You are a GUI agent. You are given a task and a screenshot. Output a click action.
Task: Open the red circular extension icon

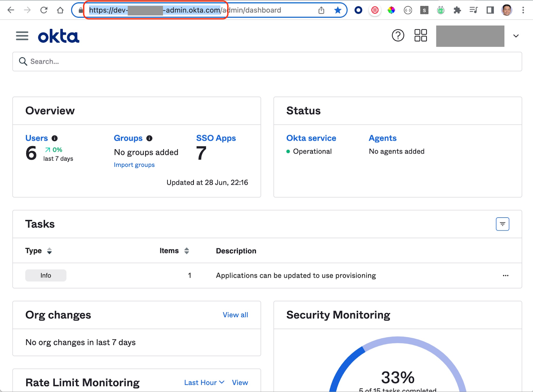375,10
